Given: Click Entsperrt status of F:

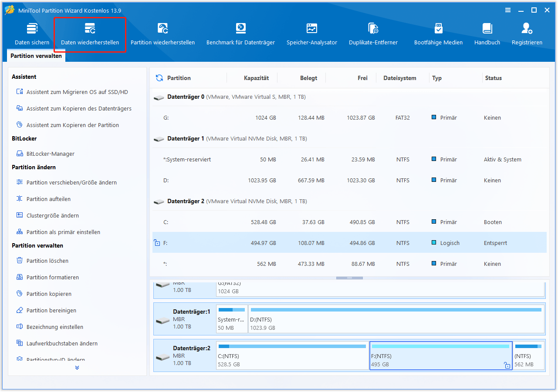Looking at the screenshot, I should pyautogui.click(x=495, y=243).
